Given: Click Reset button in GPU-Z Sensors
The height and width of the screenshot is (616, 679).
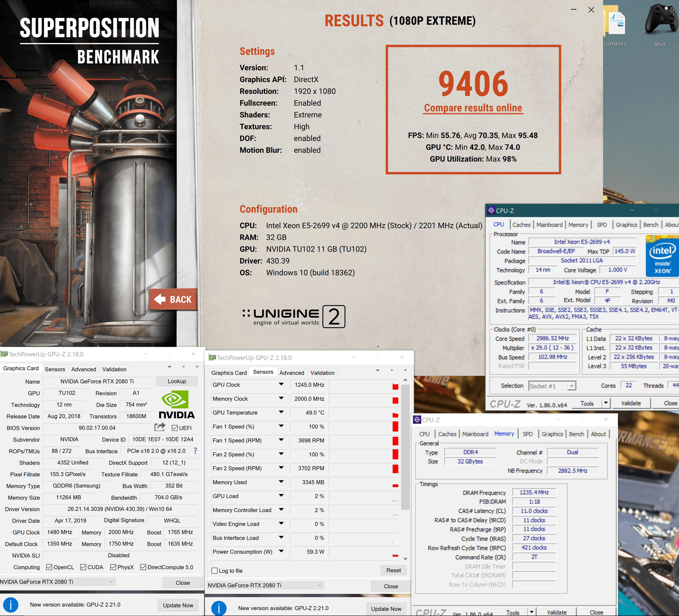Looking at the screenshot, I should pos(393,570).
